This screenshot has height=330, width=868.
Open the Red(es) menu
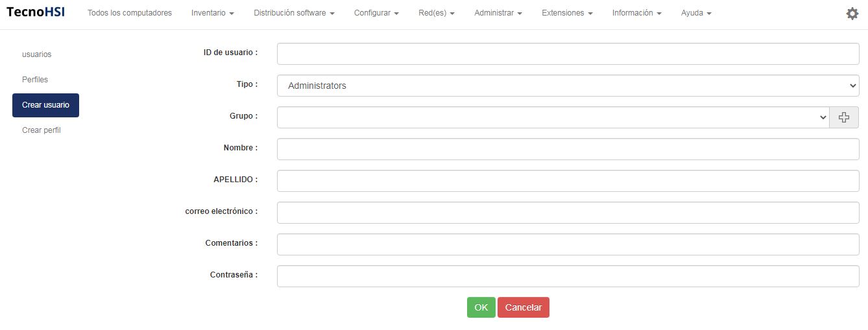point(436,13)
